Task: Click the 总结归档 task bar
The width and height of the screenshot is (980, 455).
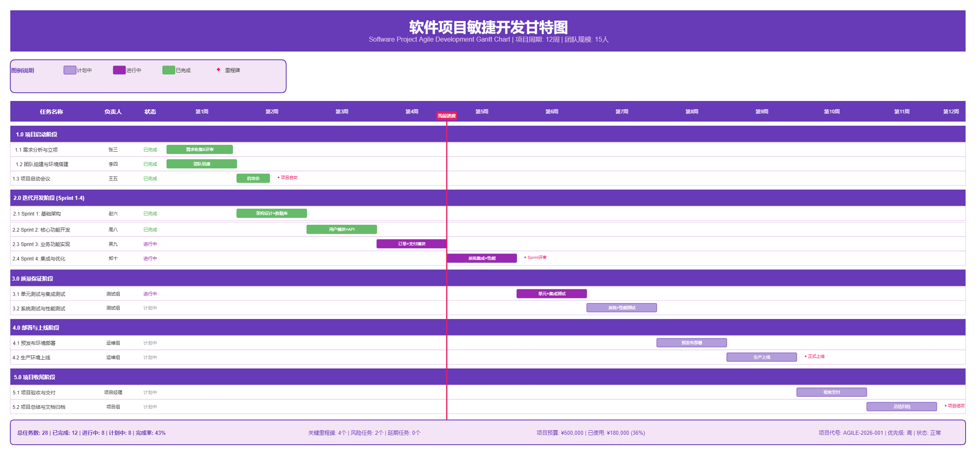Action: coord(901,407)
